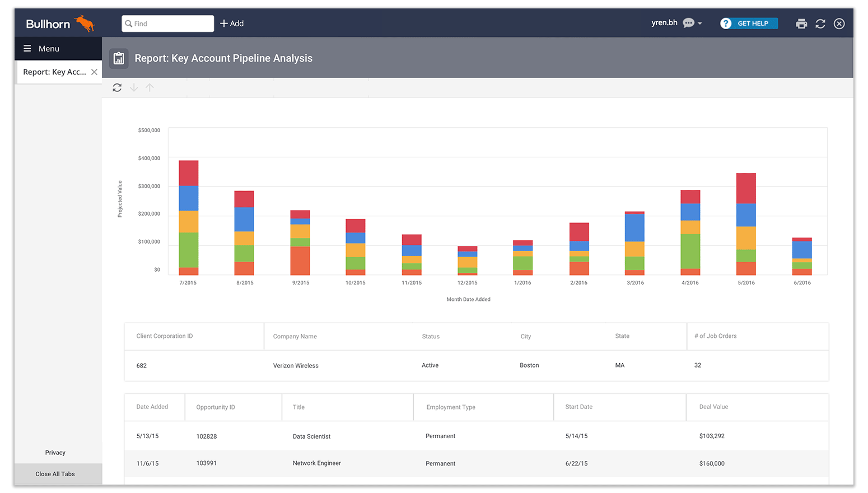Screen dimensions: 868x493
Task: Select the Report: Key Acc... tab
Action: click(x=54, y=72)
